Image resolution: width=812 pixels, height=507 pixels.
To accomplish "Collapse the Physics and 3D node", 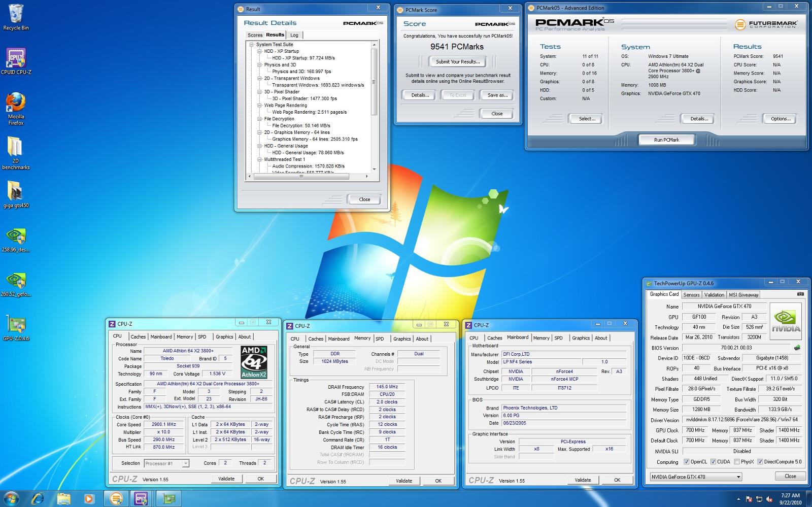I will tap(259, 65).
